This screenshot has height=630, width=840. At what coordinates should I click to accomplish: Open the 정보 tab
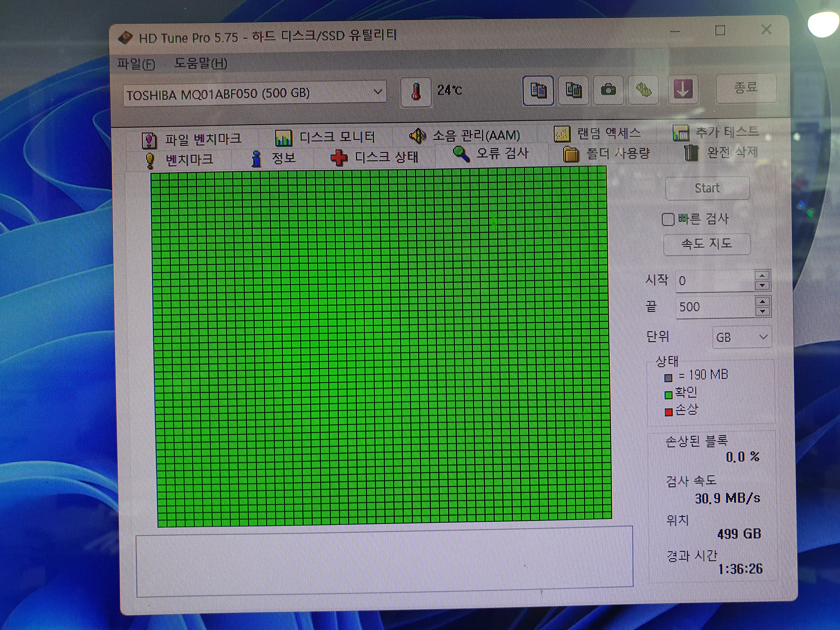273,158
